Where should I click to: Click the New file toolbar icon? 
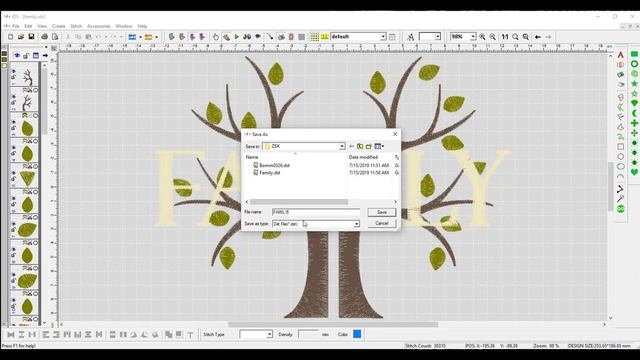(10, 37)
